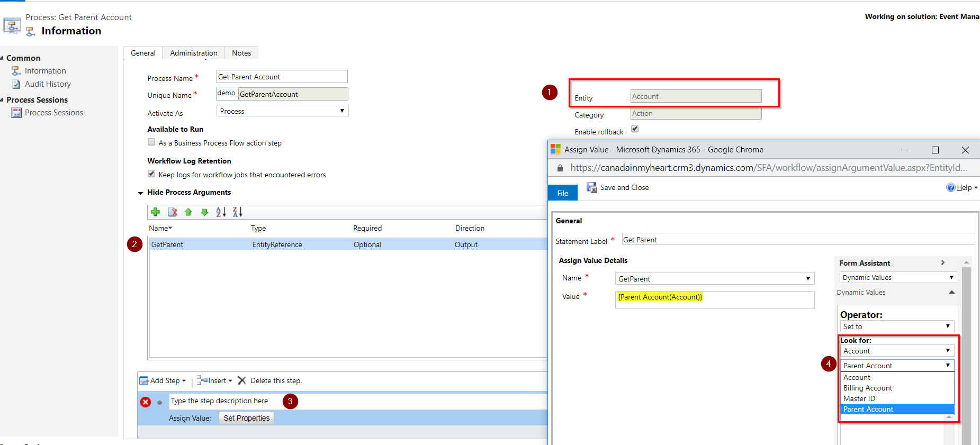This screenshot has width=980, height=445.
Task: Sort arguments descending with Z-A icon
Action: (x=237, y=212)
